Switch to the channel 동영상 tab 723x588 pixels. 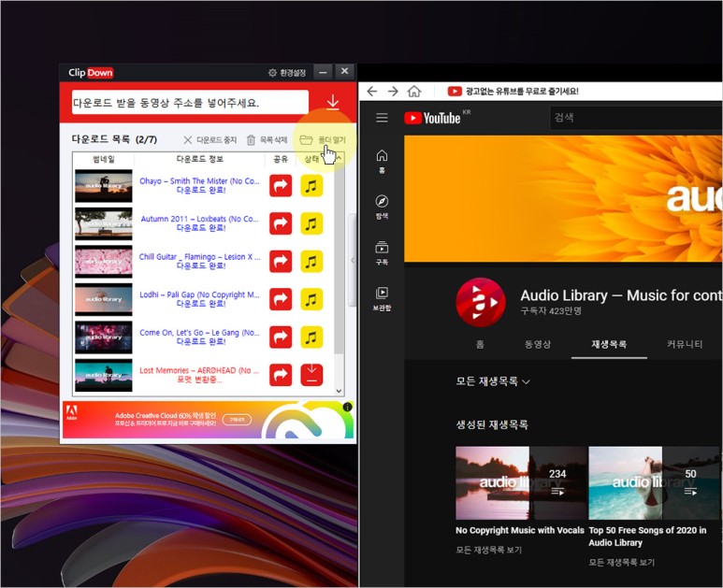[538, 344]
